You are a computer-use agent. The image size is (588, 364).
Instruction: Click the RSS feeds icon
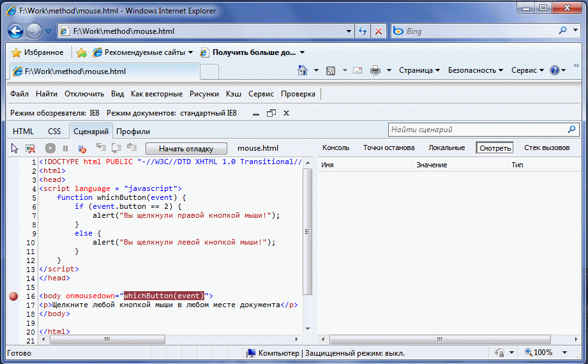[x=330, y=70]
